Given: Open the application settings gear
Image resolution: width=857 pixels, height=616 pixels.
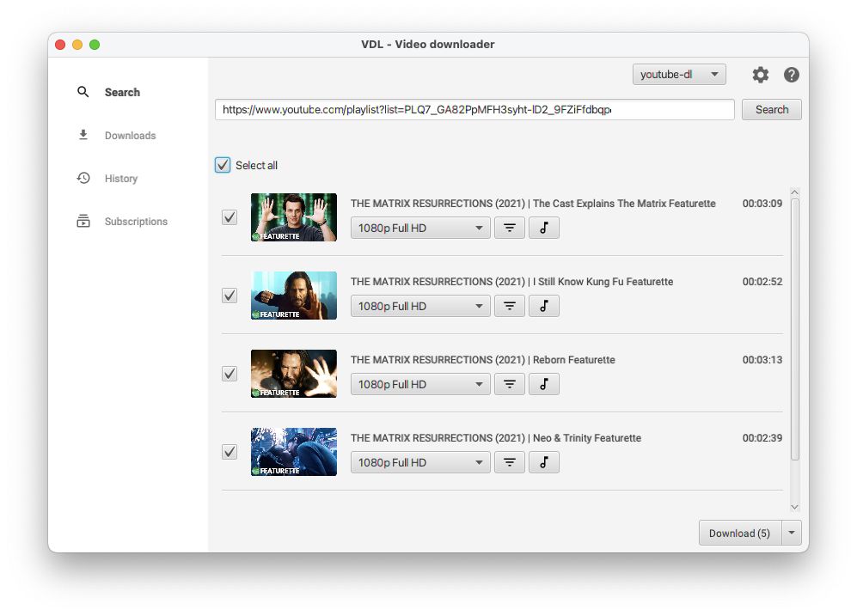Looking at the screenshot, I should [x=760, y=75].
